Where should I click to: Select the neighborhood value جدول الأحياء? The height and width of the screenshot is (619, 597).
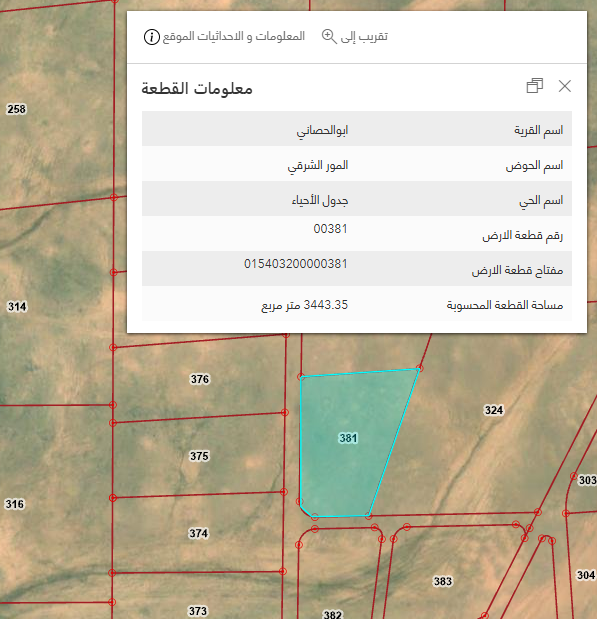point(320,201)
